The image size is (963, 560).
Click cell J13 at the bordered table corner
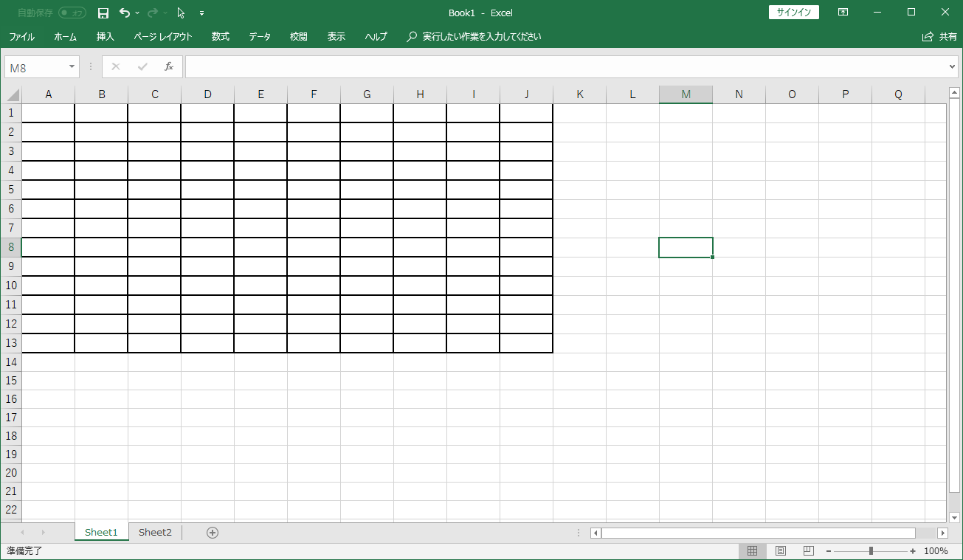[x=527, y=343]
